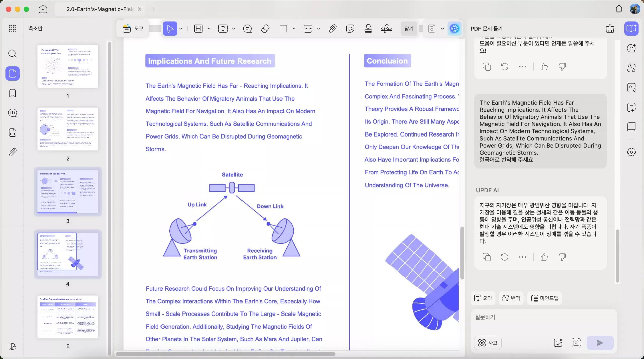Toggle the UPDF AI panel button in toolbar
This screenshot has width=644, height=359.
click(x=454, y=29)
